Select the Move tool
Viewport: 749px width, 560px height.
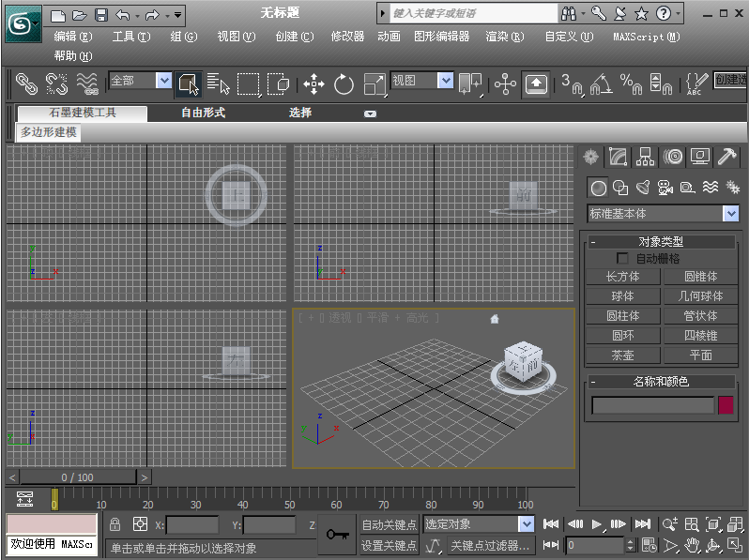[313, 84]
